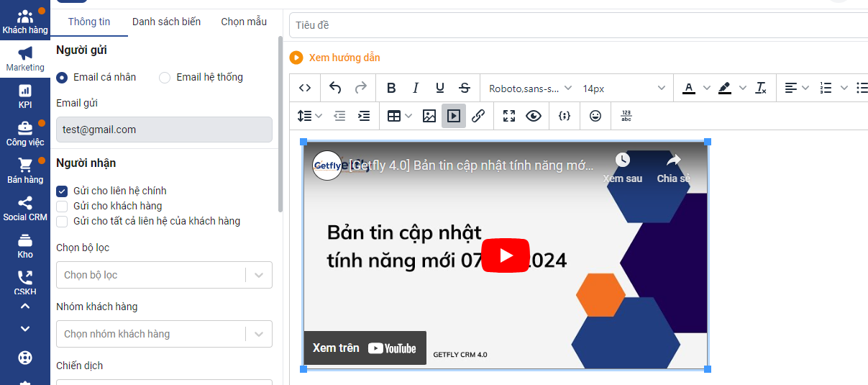
Task: Open the font family dropdown
Action: coord(530,88)
